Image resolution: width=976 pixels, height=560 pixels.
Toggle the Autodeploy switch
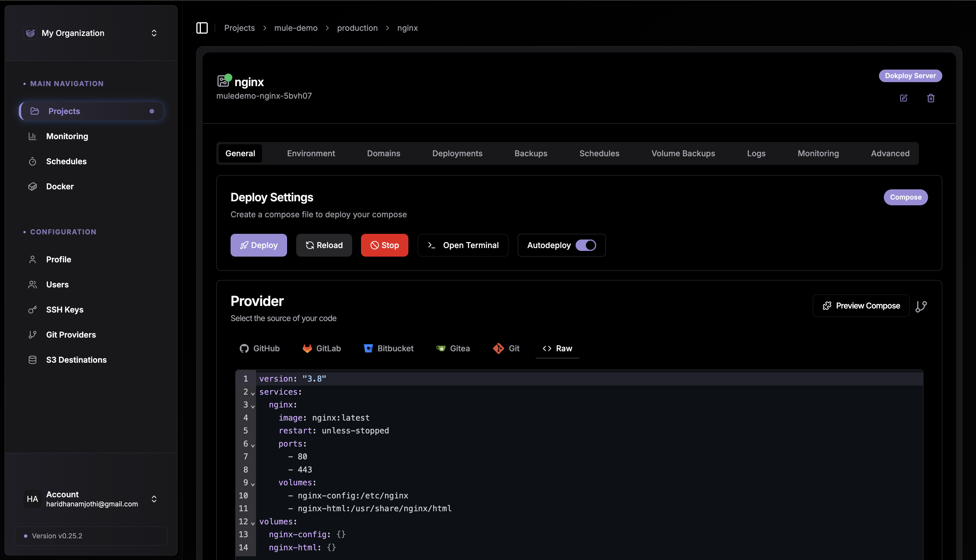coord(585,245)
